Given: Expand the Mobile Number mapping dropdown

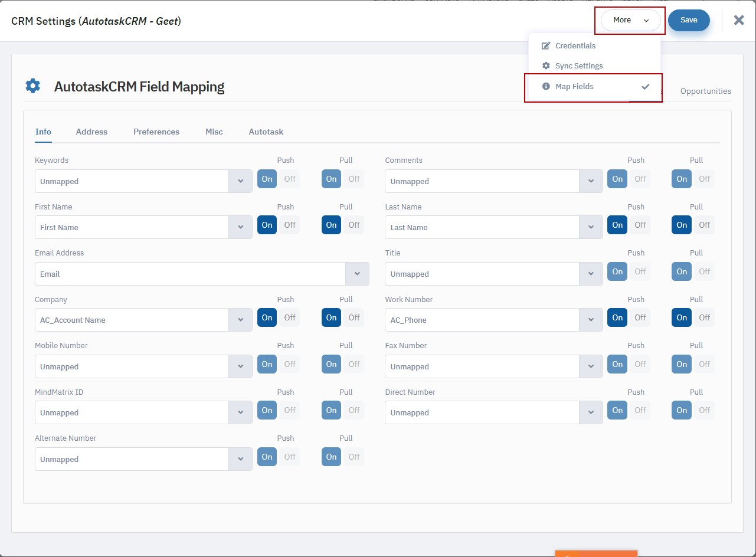Looking at the screenshot, I should coord(240,366).
